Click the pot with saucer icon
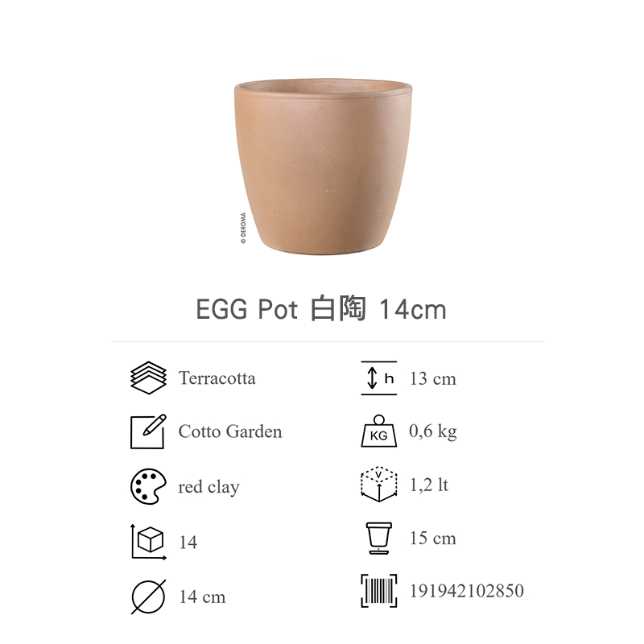Image resolution: width=644 pixels, height=644 pixels. tap(378, 538)
